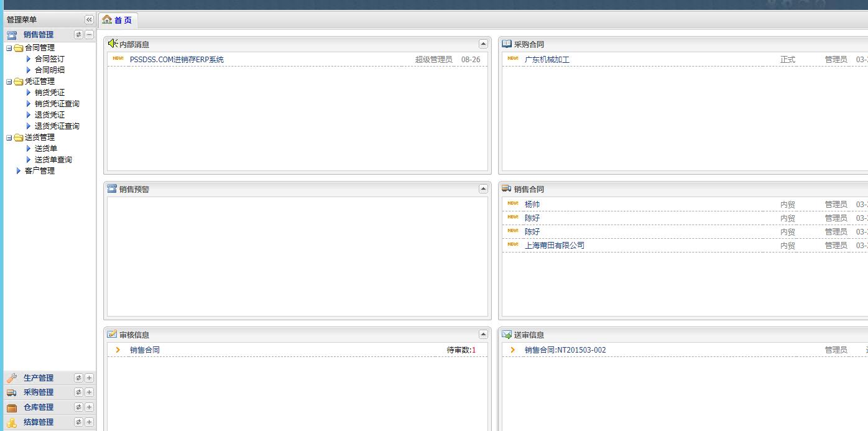Collapse the 销售预警 panel
The height and width of the screenshot is (431, 868).
[x=483, y=189]
